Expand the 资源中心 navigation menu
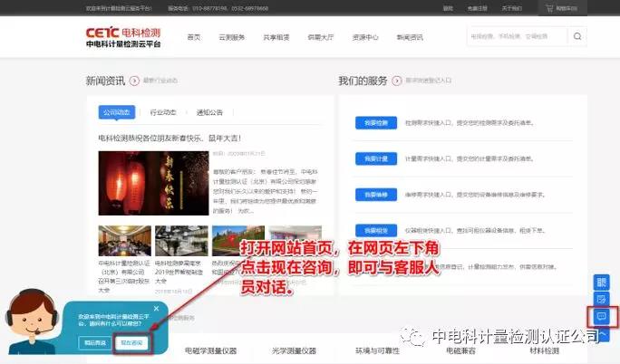 point(365,37)
